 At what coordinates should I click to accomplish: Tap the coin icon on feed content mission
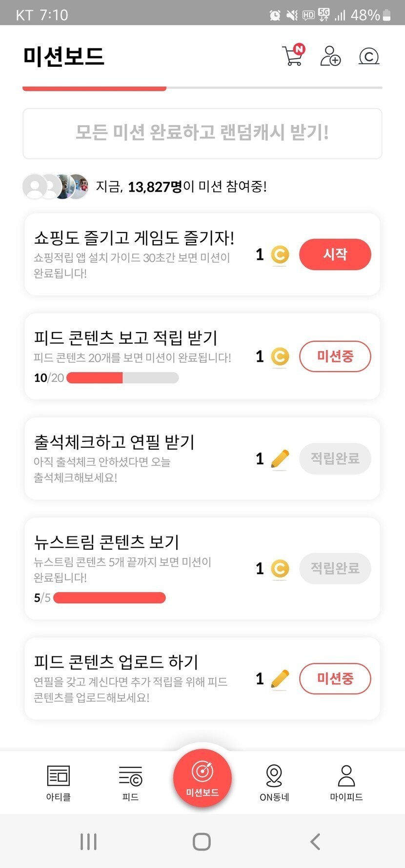coord(280,356)
